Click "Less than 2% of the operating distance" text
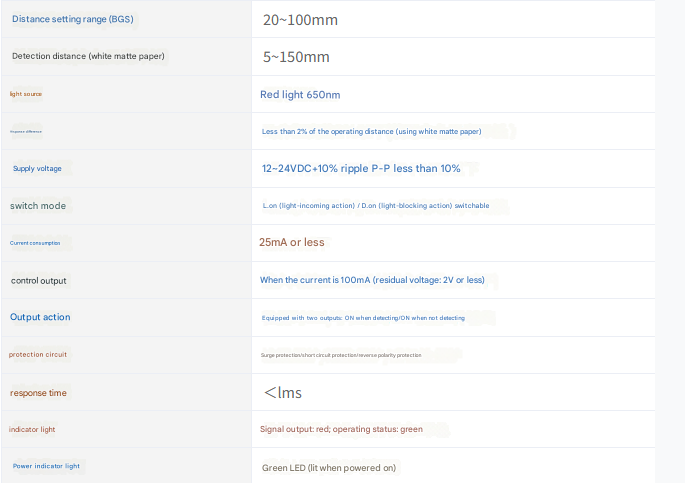Screen dimensions: 685x483 click(x=371, y=131)
